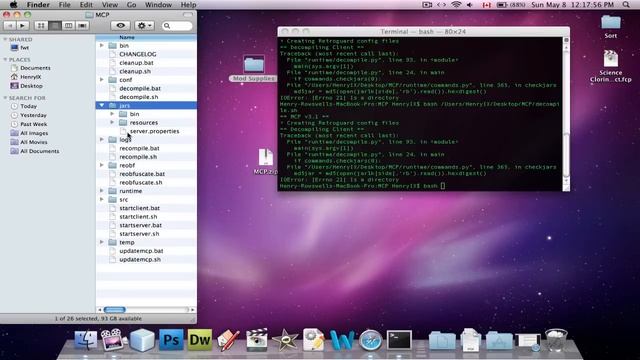Launch Photoshop from the Dock
The image size is (640, 360).
click(171, 340)
